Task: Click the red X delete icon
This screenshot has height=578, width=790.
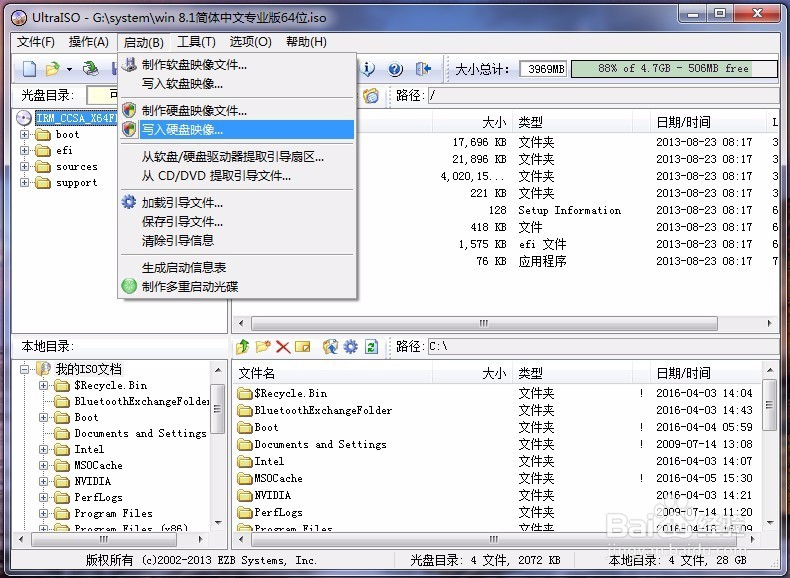Action: pos(283,347)
